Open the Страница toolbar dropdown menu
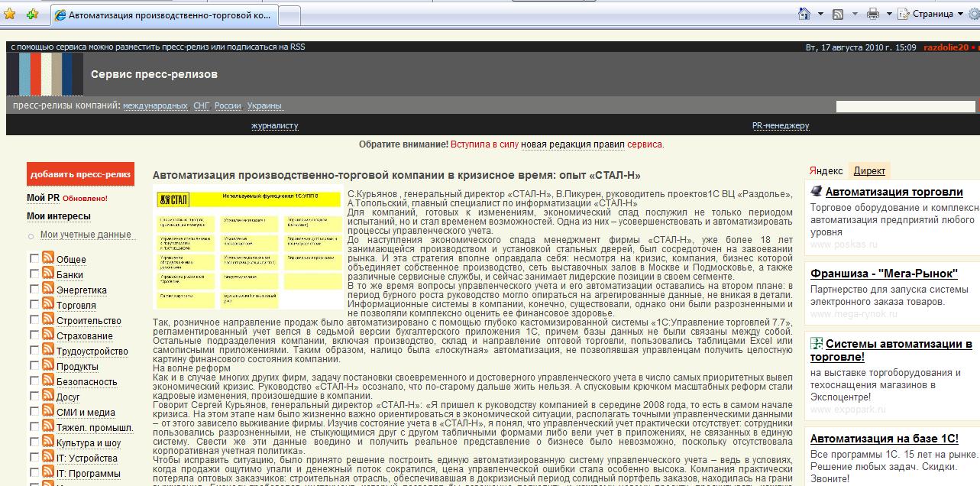 click(x=932, y=14)
